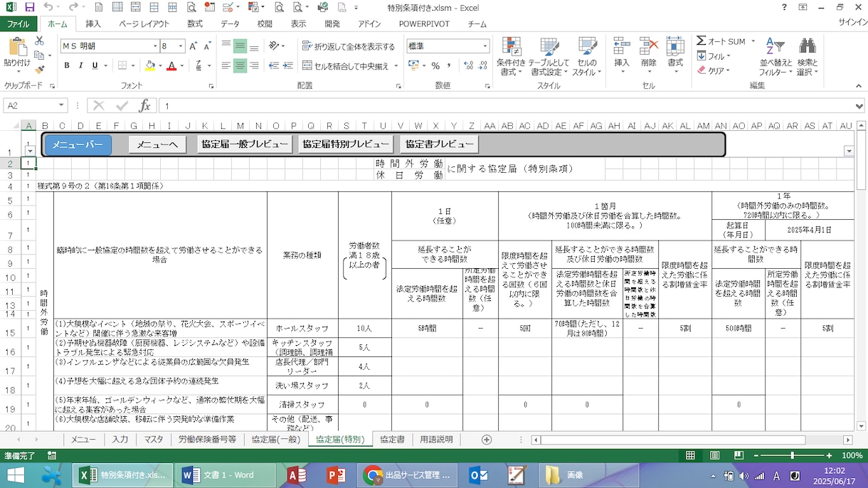Toggle align text right
The height and width of the screenshot is (488, 868).
click(255, 65)
